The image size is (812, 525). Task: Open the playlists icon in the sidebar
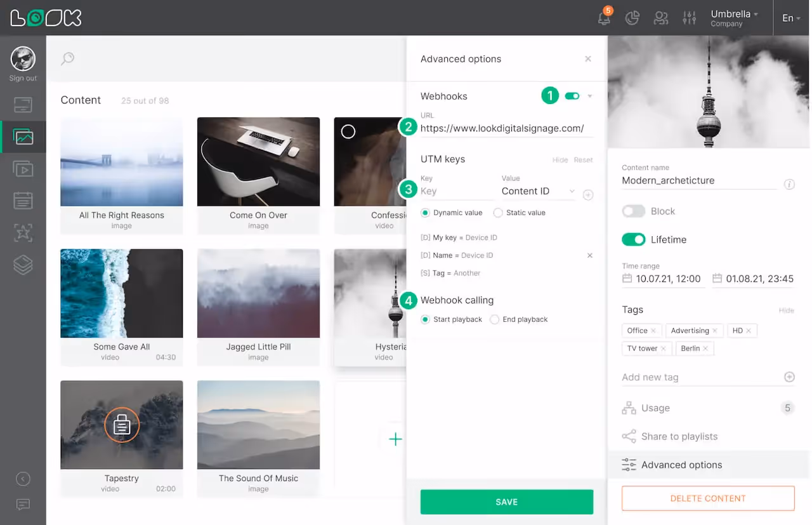(x=23, y=168)
